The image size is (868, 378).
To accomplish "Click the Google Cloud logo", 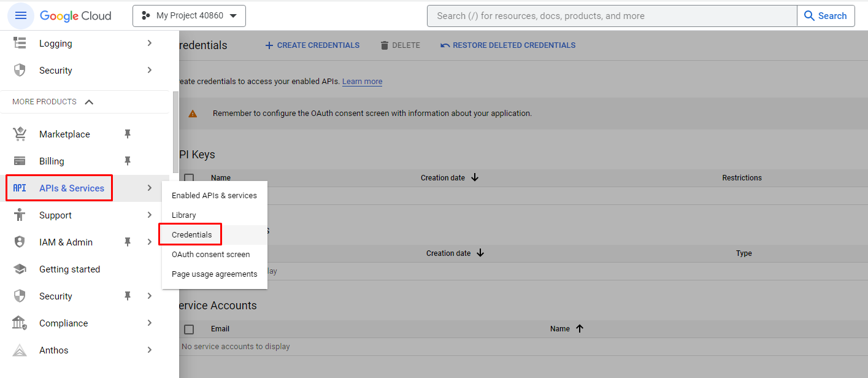I will tap(75, 16).
